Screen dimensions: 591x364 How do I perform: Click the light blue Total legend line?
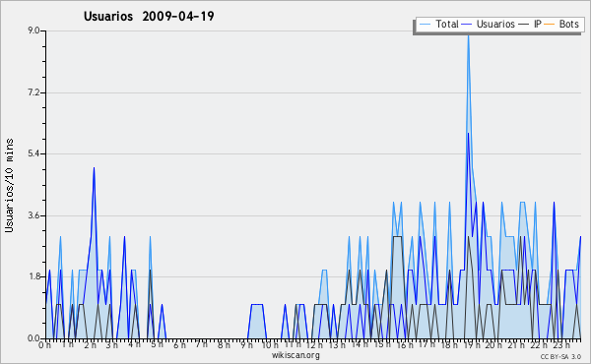click(x=425, y=25)
